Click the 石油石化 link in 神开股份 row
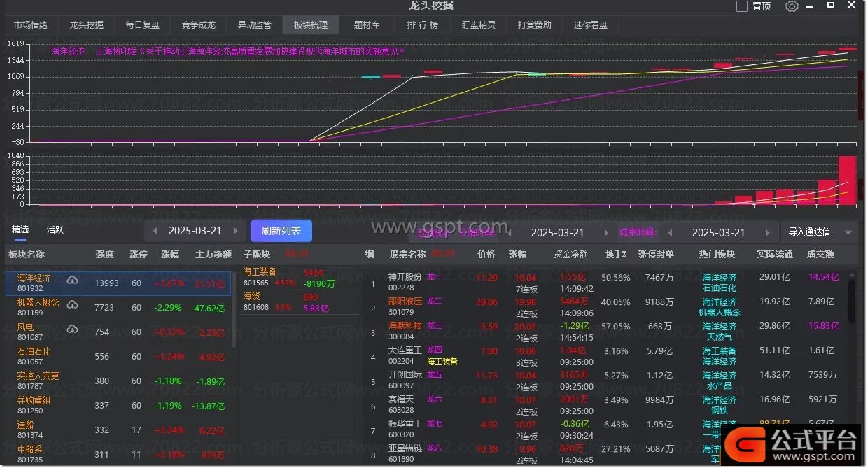The width and height of the screenshot is (868, 468). [720, 288]
